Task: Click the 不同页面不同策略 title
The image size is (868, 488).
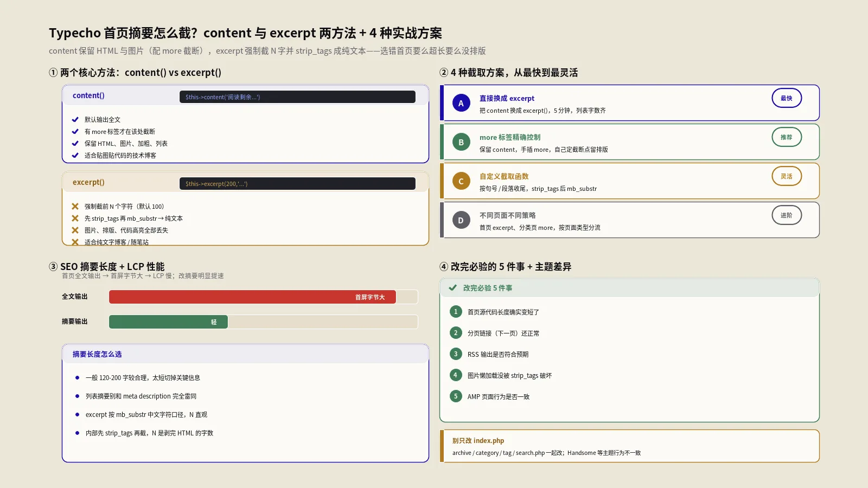Action: [507, 215]
